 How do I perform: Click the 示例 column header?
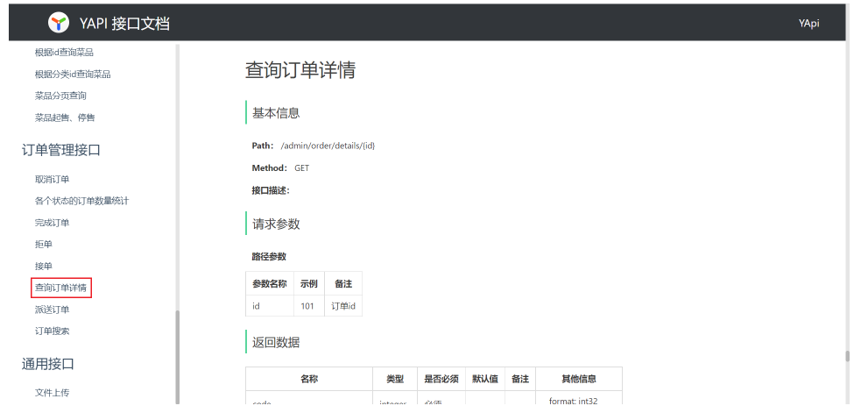point(309,284)
